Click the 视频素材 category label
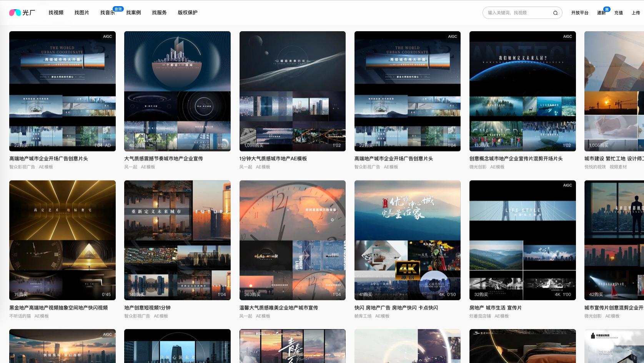Viewport: 644px width, 363px height. (618, 167)
